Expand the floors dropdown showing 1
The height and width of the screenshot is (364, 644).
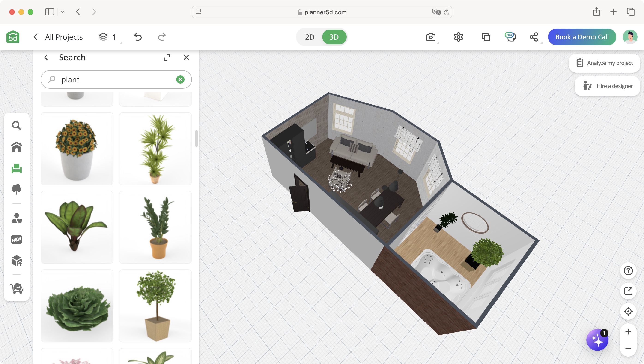pos(108,37)
